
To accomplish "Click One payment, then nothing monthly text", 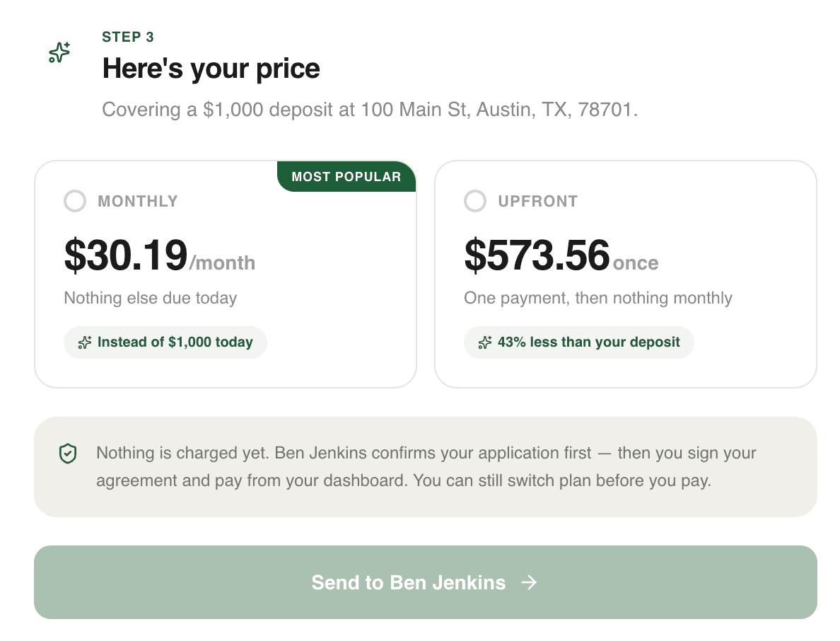I will [598, 298].
